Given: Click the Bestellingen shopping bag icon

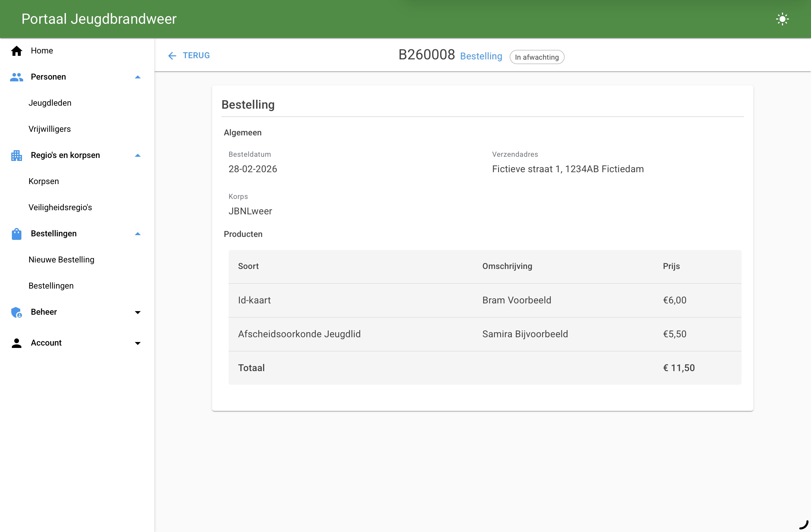Looking at the screenshot, I should pyautogui.click(x=16, y=234).
